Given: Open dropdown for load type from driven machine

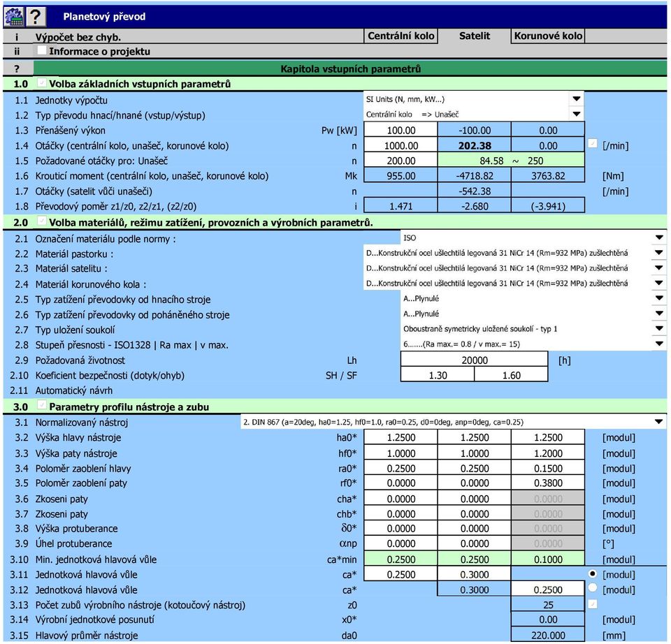Looking at the screenshot, I should point(659,314).
